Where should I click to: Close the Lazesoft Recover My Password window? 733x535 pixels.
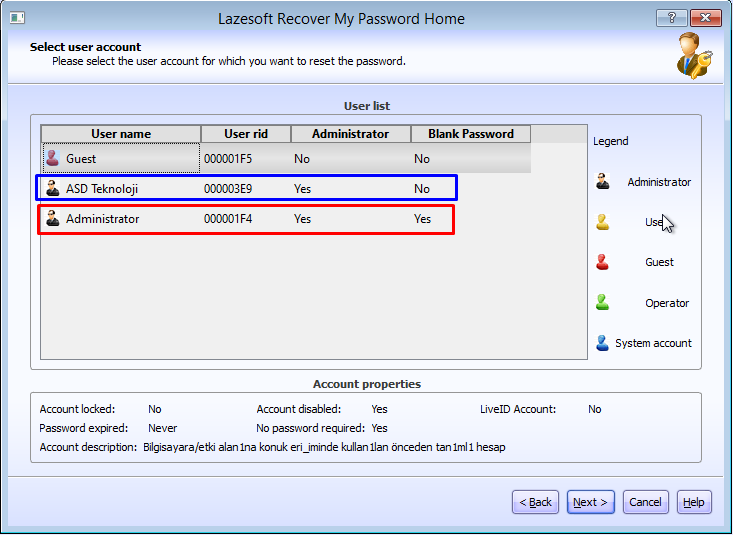coord(705,18)
